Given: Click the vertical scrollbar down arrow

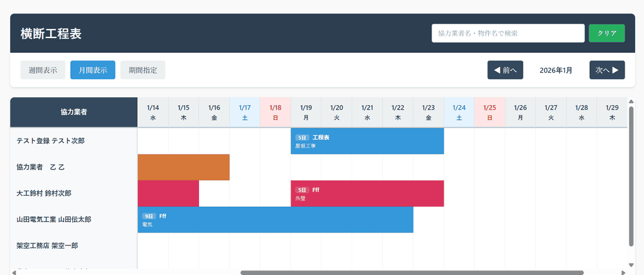Looking at the screenshot, I should click(x=631, y=265).
